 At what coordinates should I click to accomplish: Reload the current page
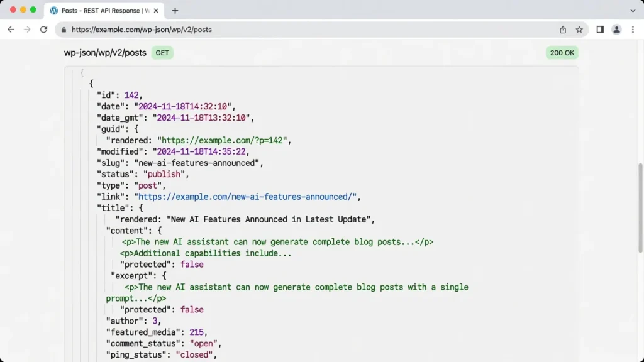tap(43, 30)
